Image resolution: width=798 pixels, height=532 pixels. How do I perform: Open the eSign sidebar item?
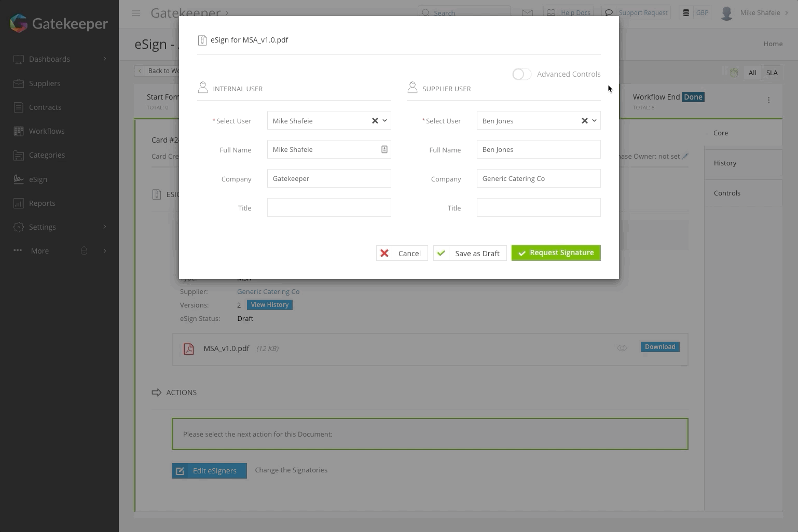[38, 179]
